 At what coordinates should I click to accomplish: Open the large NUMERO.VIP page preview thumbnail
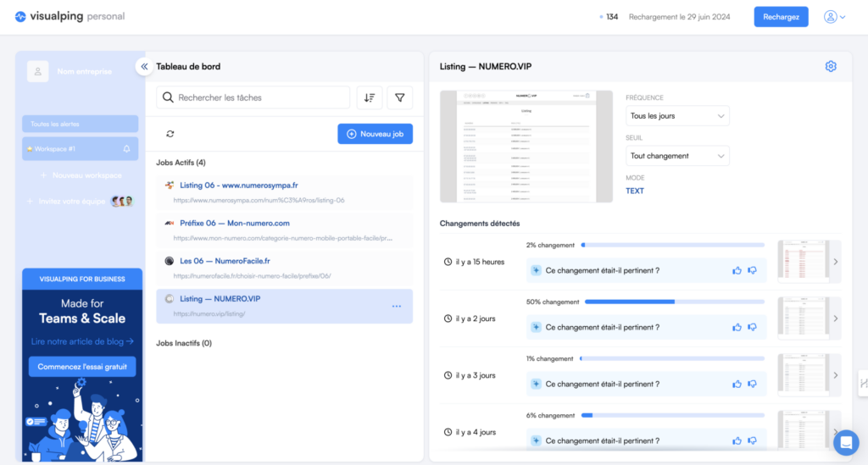click(526, 147)
